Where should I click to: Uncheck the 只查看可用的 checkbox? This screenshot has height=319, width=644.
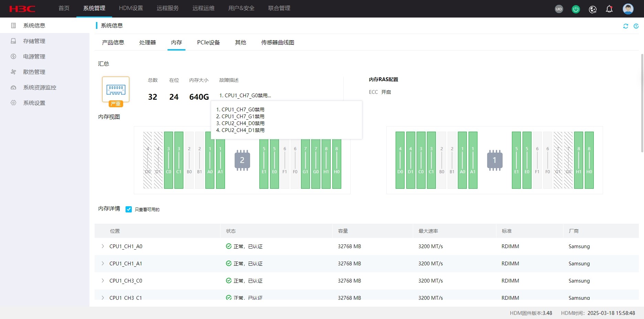point(129,209)
